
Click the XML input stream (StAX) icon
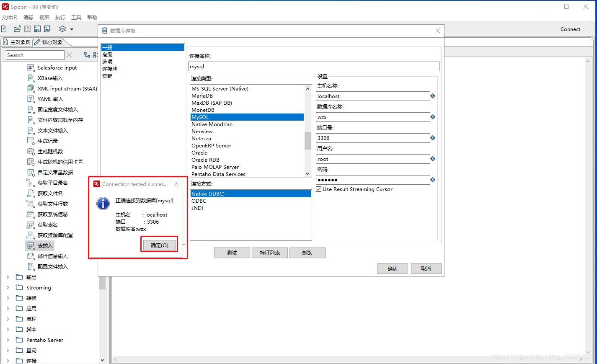[x=31, y=88]
